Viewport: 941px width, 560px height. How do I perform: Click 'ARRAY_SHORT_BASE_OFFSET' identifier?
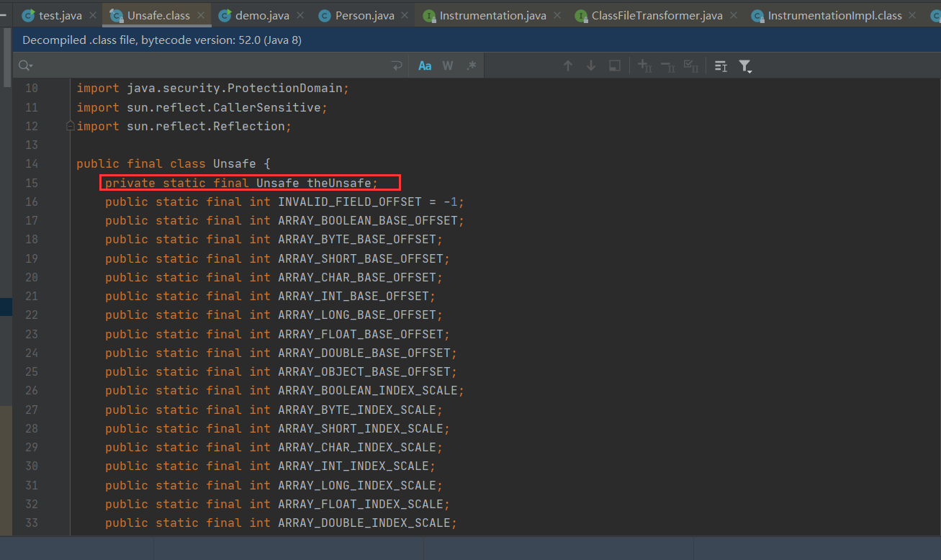(361, 258)
